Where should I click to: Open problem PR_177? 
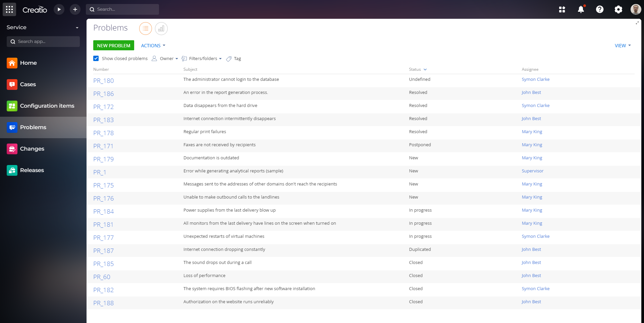click(x=104, y=238)
